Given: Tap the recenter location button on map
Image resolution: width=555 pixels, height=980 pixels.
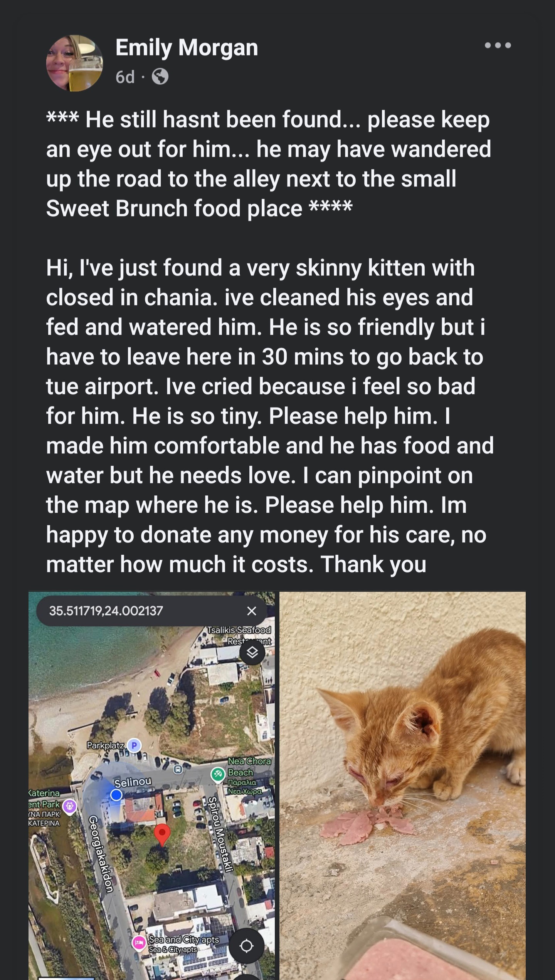Looking at the screenshot, I should click(246, 946).
